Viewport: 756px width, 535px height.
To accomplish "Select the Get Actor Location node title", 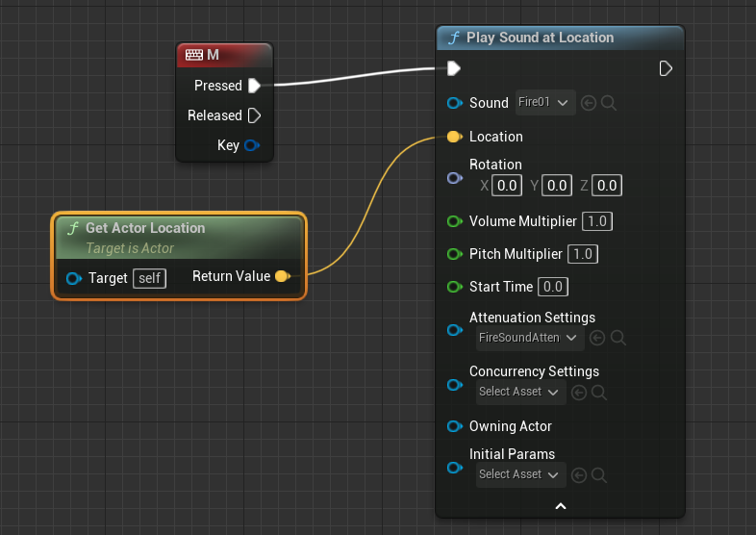I will [145, 228].
